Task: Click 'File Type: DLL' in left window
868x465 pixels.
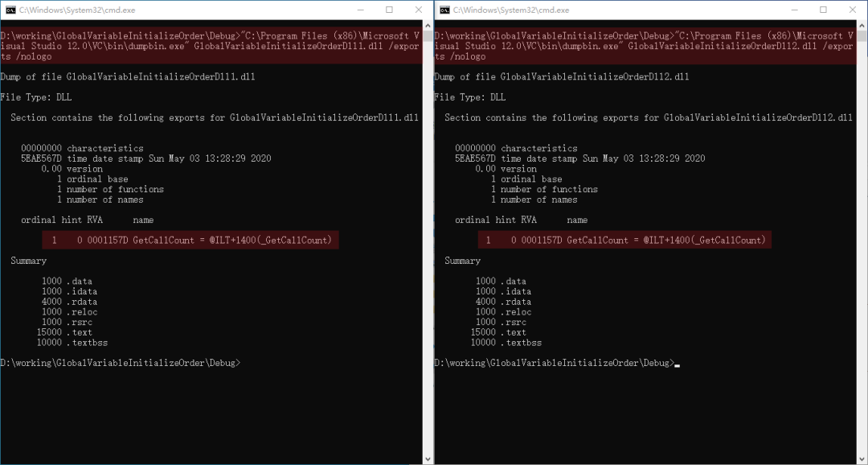Action: [36, 97]
